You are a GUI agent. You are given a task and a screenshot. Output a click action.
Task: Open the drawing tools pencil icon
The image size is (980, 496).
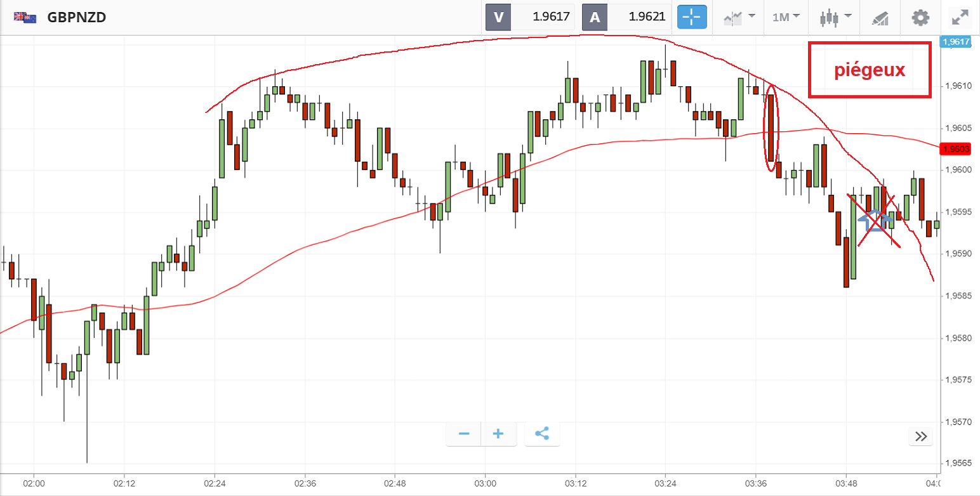pyautogui.click(x=880, y=18)
